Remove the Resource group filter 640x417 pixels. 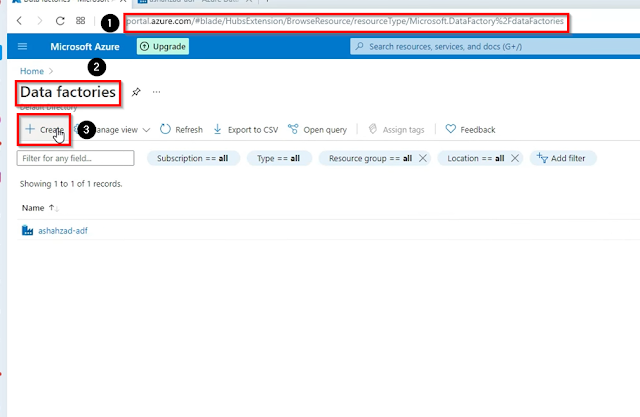pyautogui.click(x=423, y=158)
